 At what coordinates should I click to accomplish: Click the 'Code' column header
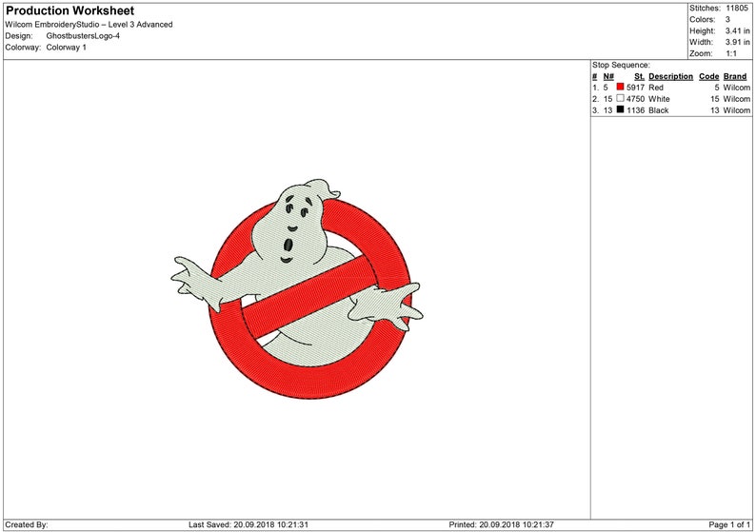point(708,77)
